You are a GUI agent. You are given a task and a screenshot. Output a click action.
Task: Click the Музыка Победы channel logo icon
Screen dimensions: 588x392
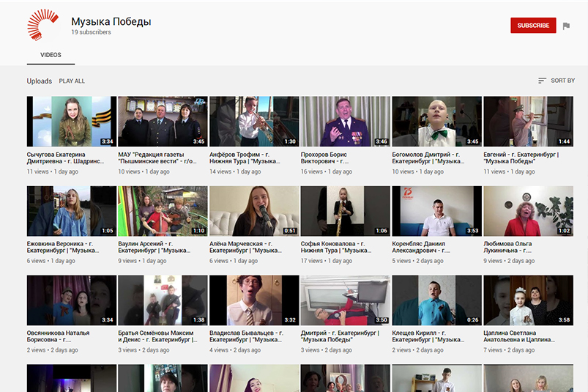click(43, 26)
